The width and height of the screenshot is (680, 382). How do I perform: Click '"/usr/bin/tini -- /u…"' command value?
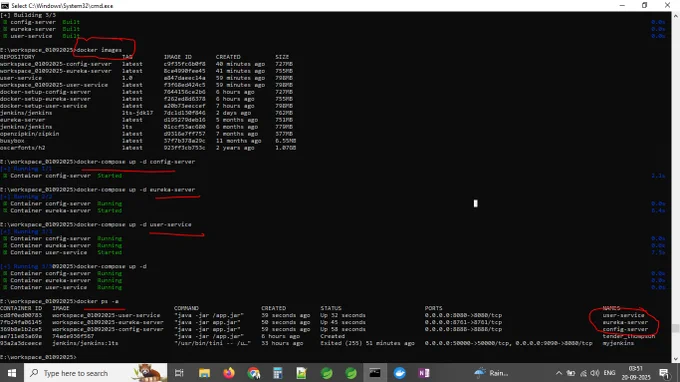[x=212, y=343]
